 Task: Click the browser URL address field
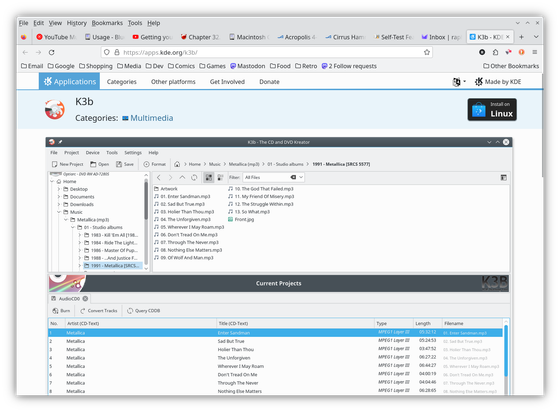[x=266, y=52]
